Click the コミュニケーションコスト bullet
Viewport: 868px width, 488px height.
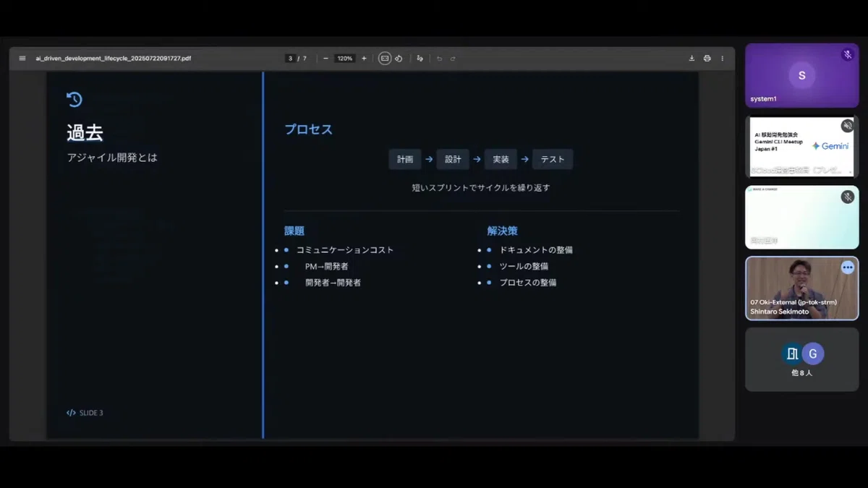345,250
